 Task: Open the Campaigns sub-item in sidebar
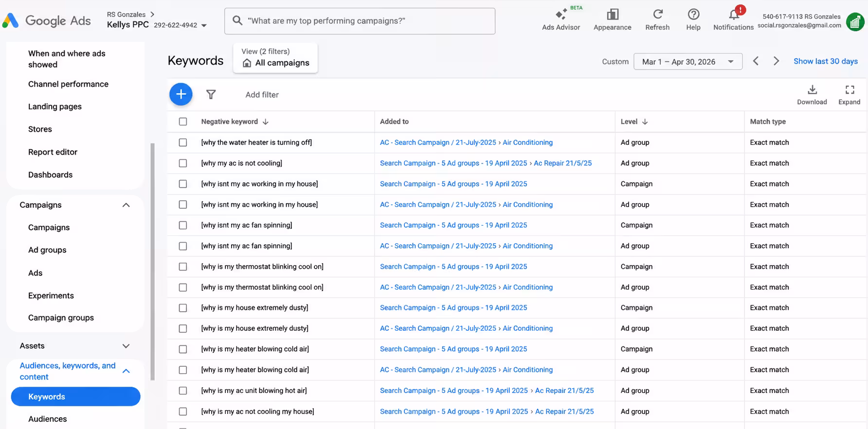pyautogui.click(x=49, y=228)
